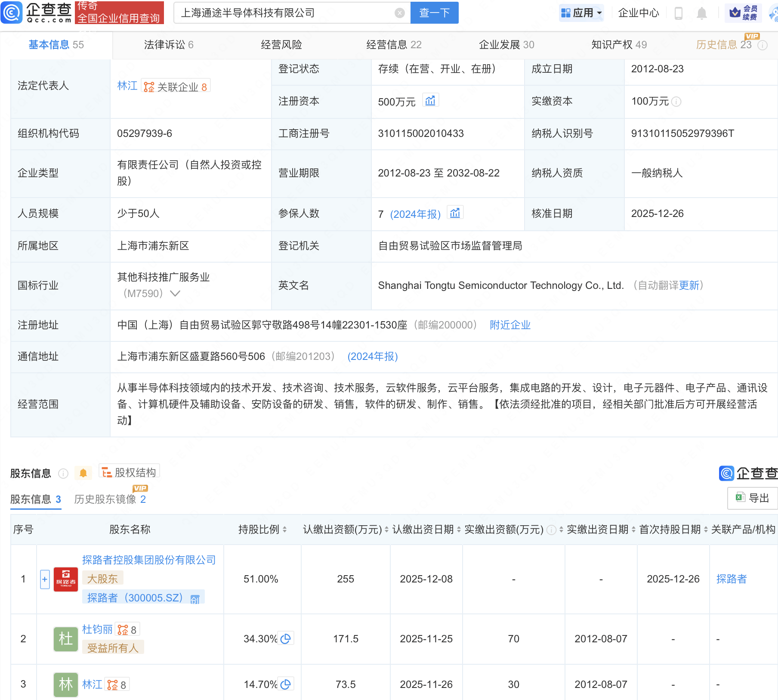
Task: Click the bell alert icon beside 股东信息
Action: click(x=83, y=473)
